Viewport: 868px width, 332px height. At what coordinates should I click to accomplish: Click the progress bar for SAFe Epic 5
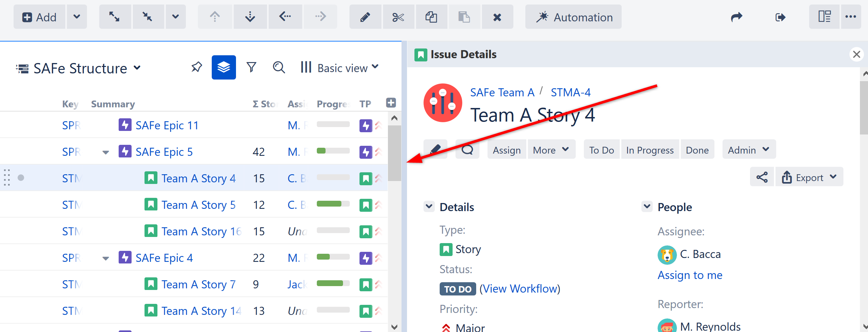[333, 151]
